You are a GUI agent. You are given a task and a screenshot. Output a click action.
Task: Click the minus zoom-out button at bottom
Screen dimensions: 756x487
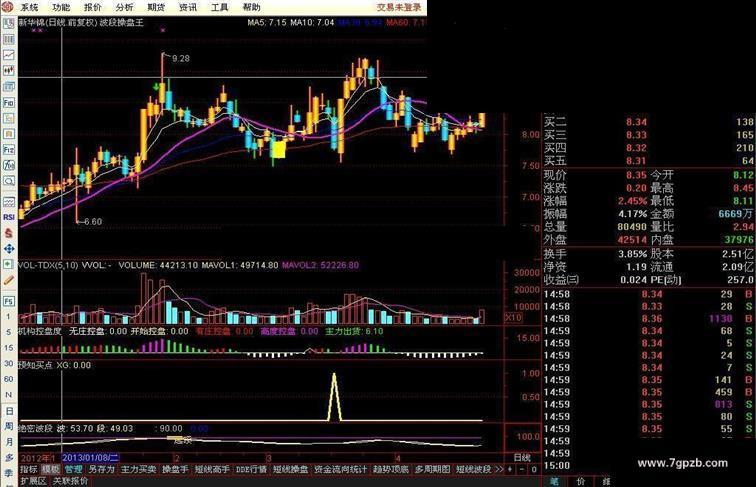point(522,469)
